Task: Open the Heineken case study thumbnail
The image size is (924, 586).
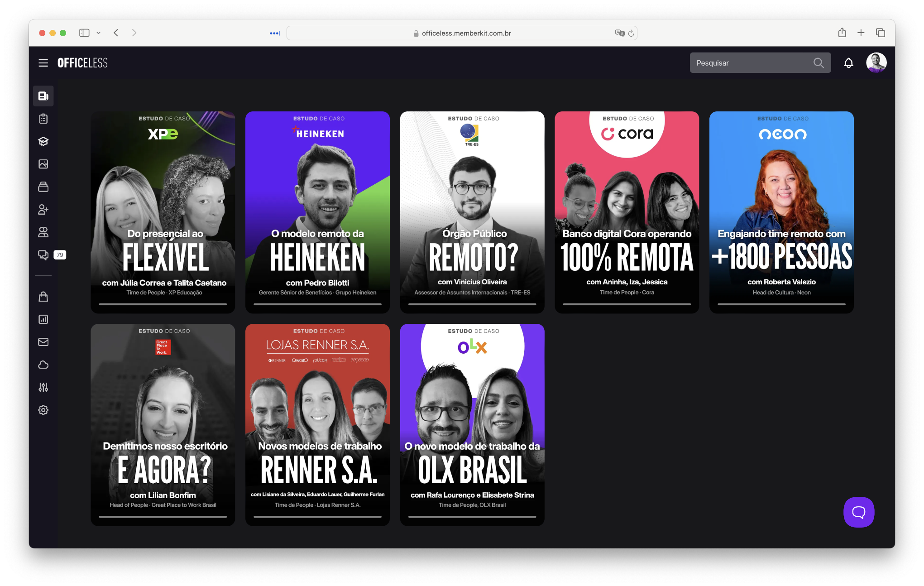Action: [317, 212]
